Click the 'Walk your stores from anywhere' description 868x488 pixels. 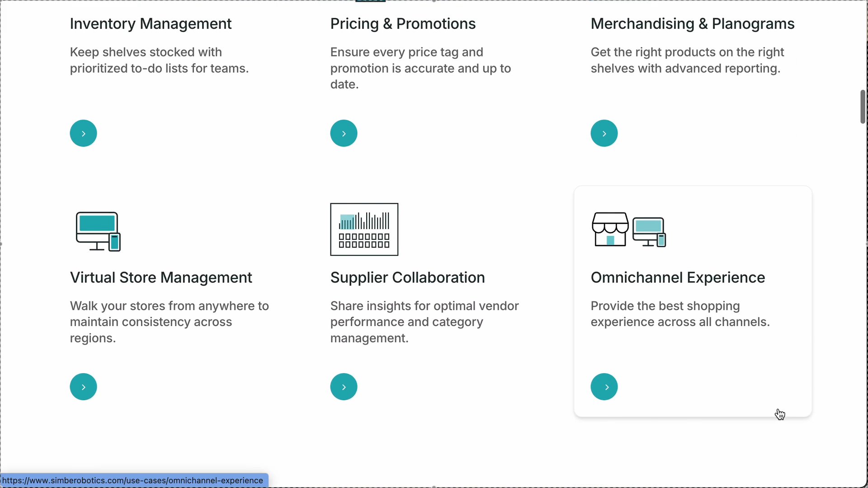[169, 322]
